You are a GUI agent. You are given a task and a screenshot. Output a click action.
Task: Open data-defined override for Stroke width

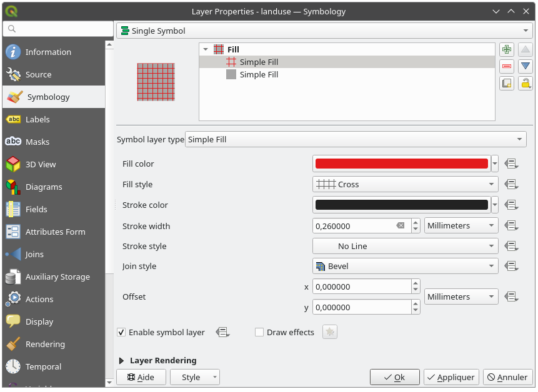coord(512,225)
